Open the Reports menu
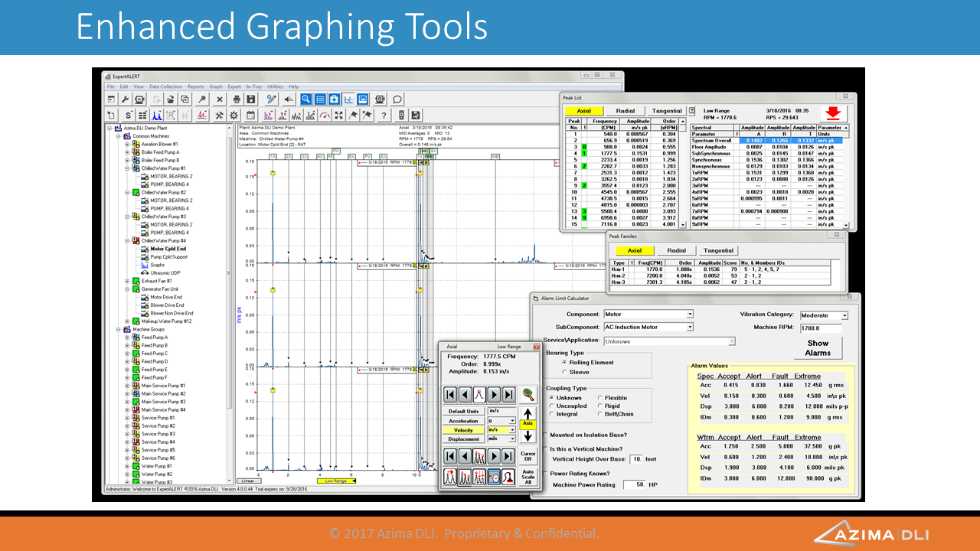 tap(195, 87)
